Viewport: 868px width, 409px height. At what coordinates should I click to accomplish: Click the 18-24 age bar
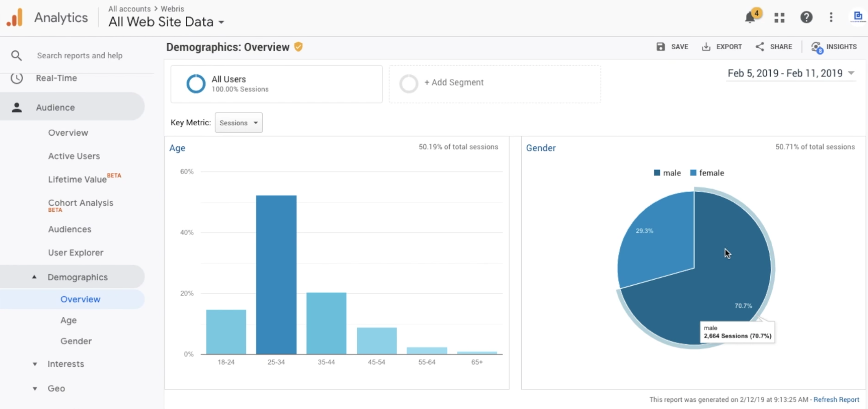(226, 332)
